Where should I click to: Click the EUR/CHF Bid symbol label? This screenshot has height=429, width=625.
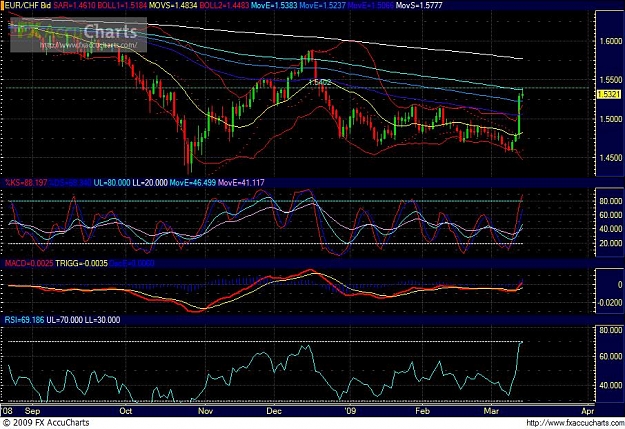click(x=27, y=6)
